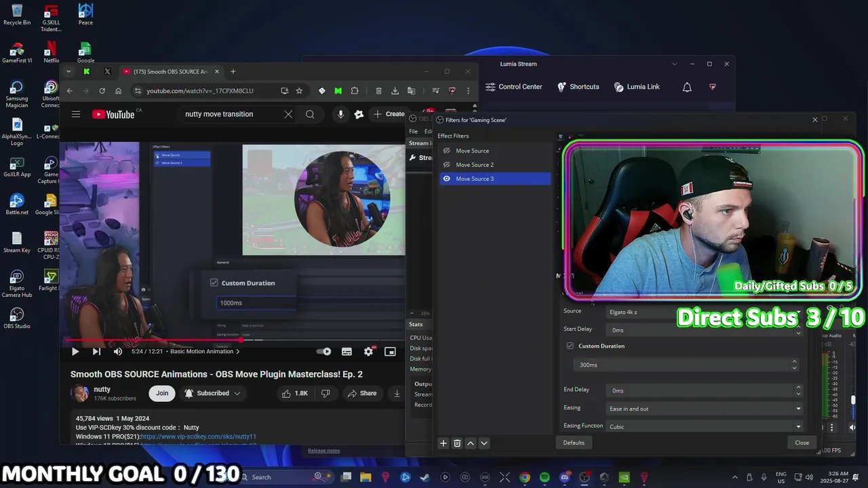The height and width of the screenshot is (488, 868).
Task: Click the Start Delay 0ms field
Action: point(698,330)
